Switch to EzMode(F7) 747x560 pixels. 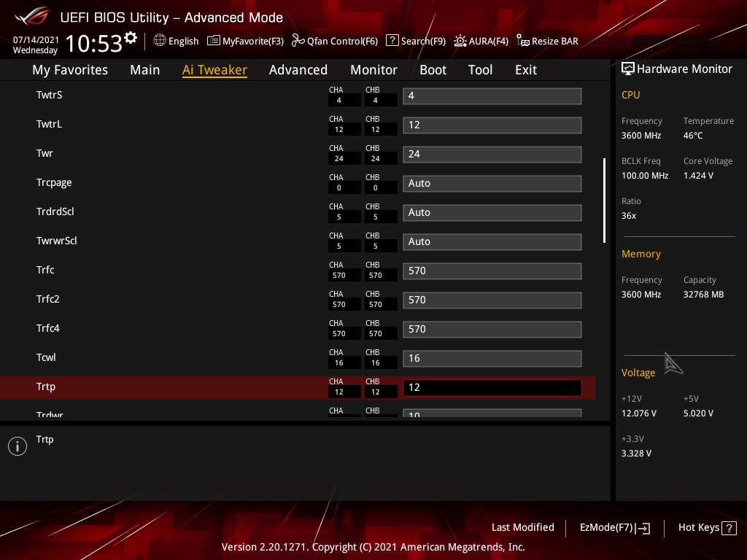pos(606,528)
